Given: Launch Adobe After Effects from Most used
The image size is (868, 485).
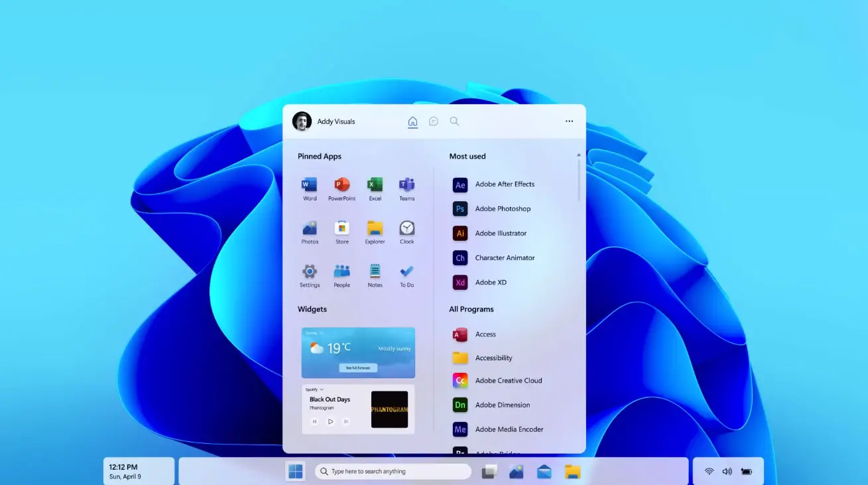Looking at the screenshot, I should point(494,184).
